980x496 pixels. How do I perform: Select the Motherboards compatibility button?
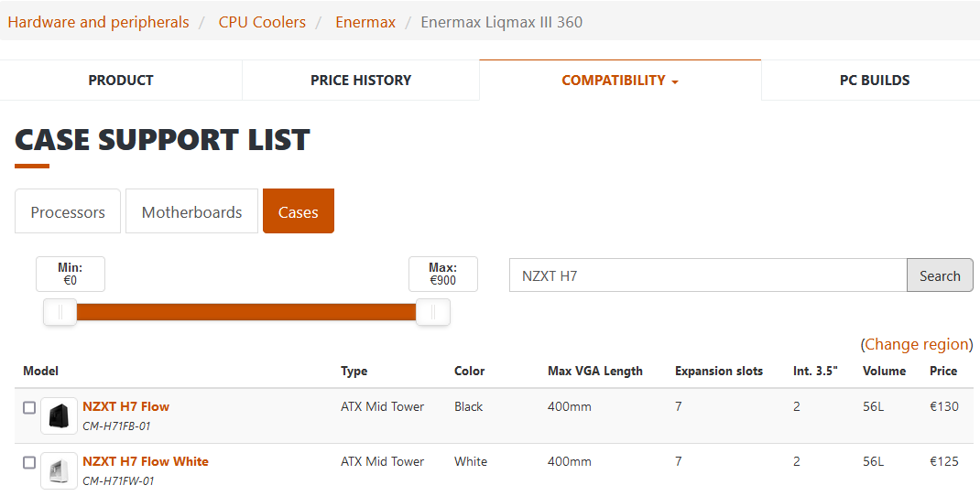coord(191,211)
